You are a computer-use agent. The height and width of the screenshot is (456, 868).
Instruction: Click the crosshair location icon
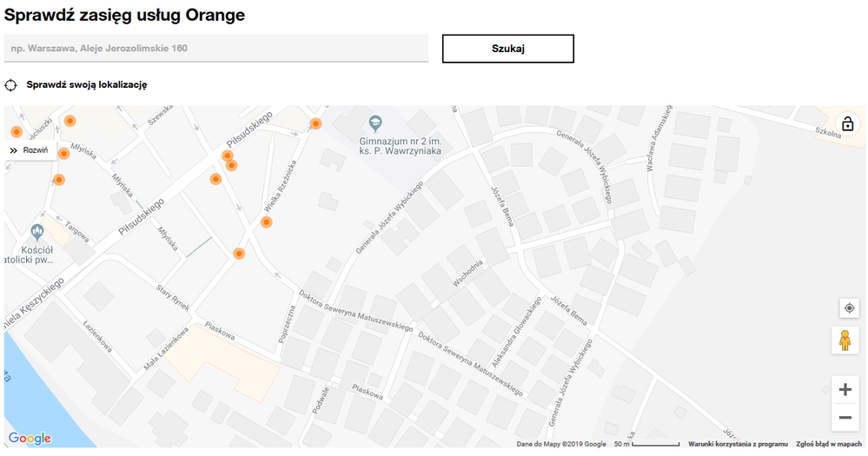(x=10, y=85)
